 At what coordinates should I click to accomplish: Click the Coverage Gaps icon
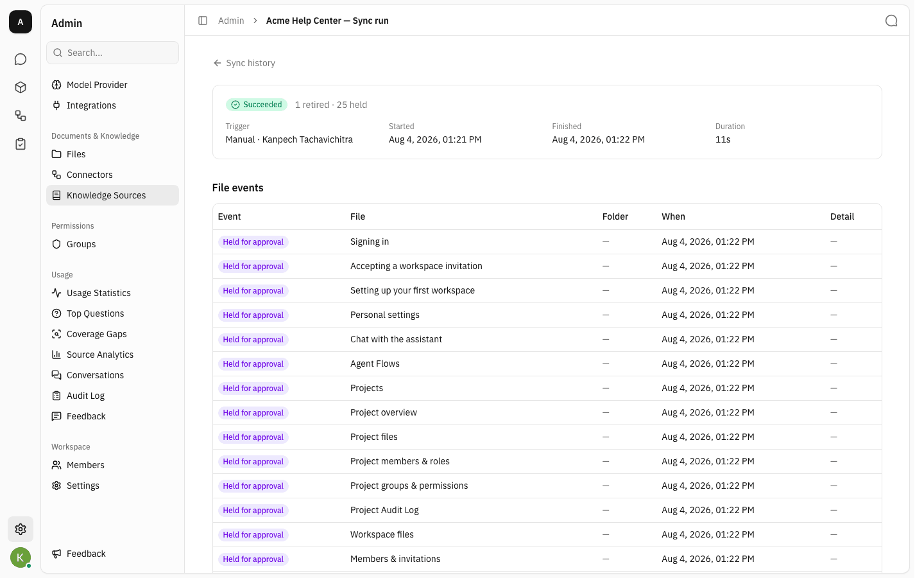[x=56, y=334]
